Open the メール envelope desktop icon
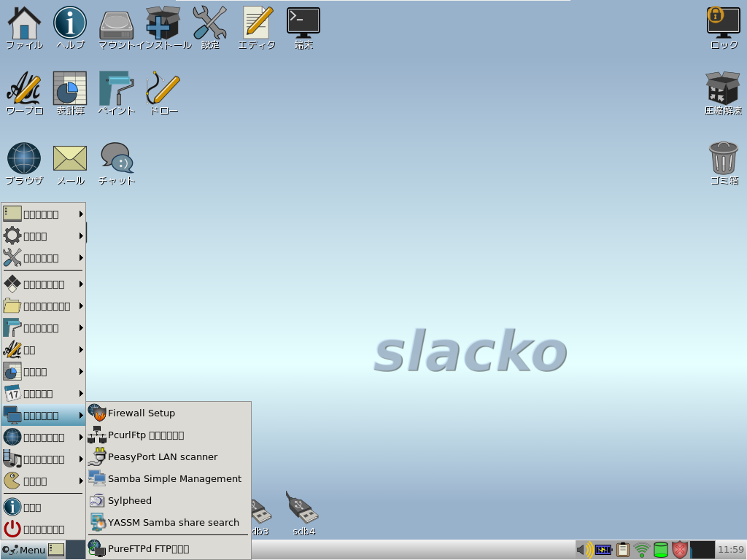The width and height of the screenshot is (747, 560). tap(69, 163)
